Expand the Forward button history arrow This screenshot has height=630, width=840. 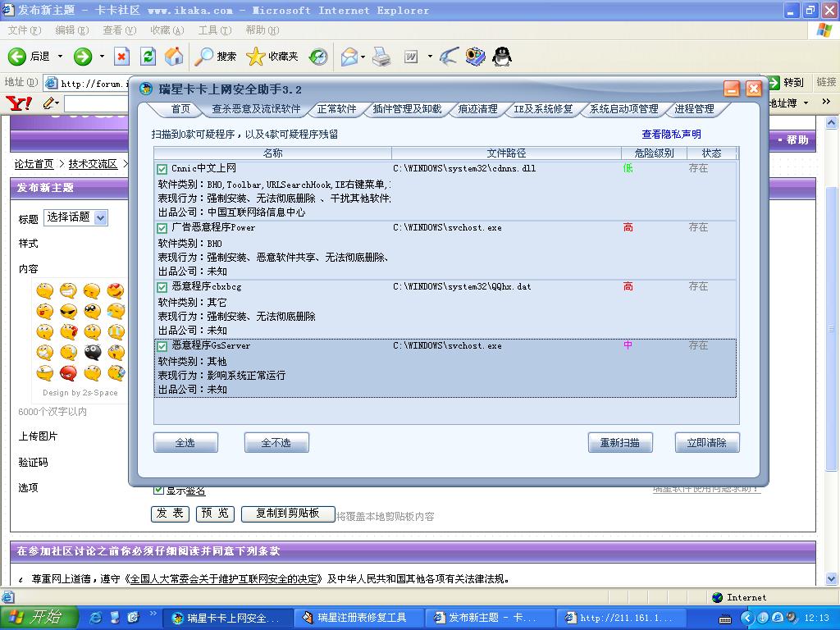tap(102, 57)
